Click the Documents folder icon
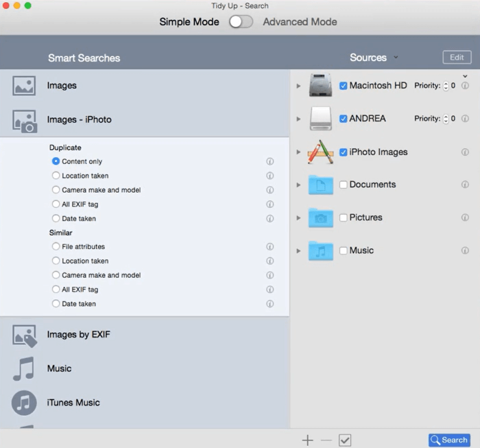The width and height of the screenshot is (480, 448). [x=320, y=185]
